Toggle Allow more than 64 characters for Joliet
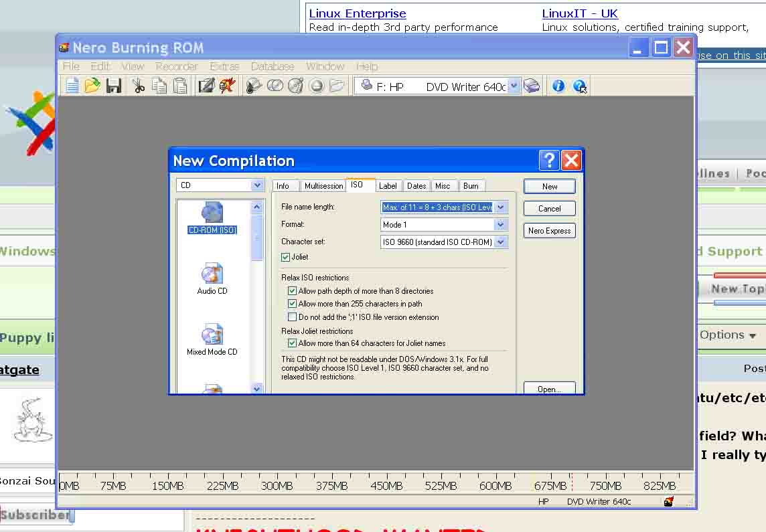 tap(292, 343)
